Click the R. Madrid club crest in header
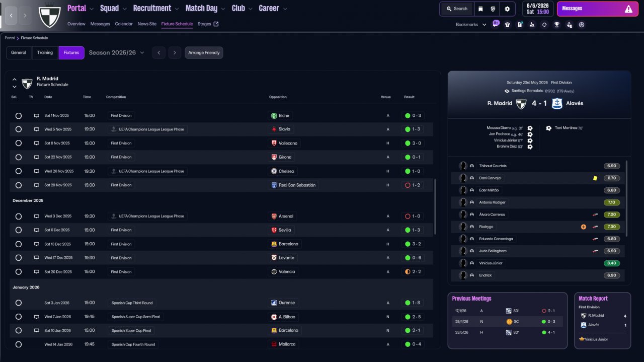The image size is (644, 362). click(x=49, y=16)
